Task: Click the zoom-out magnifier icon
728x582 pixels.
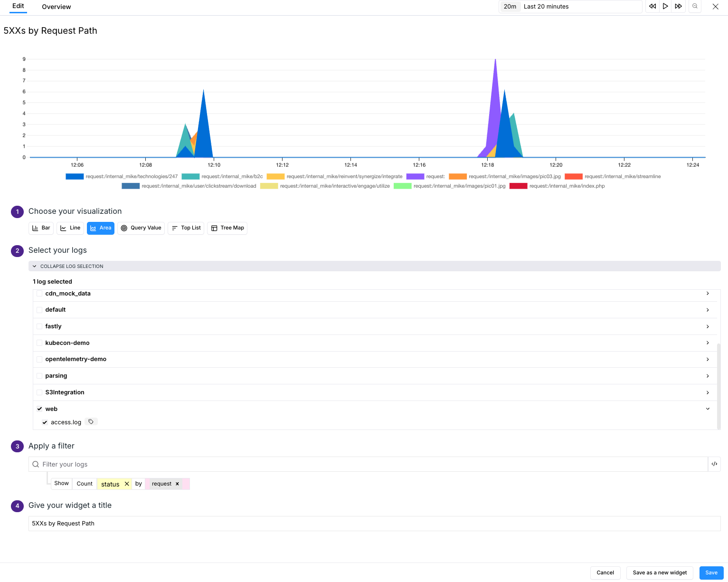Action: 695,6
